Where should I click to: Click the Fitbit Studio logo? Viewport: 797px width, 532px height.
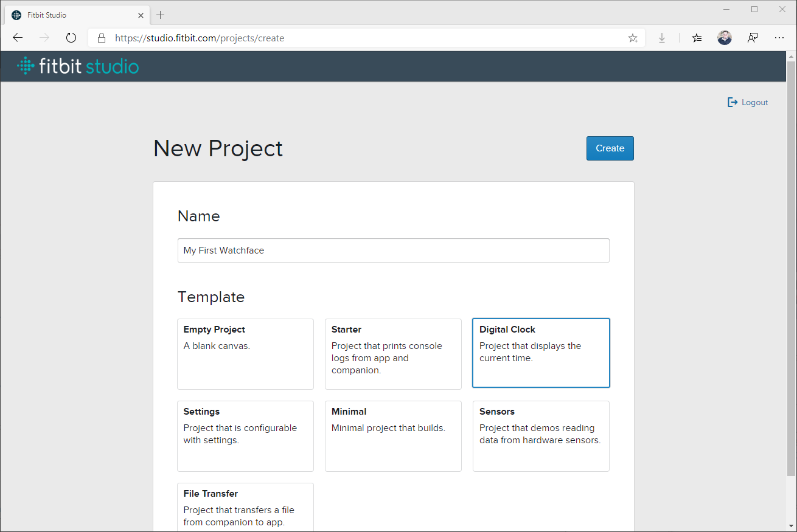(78, 66)
